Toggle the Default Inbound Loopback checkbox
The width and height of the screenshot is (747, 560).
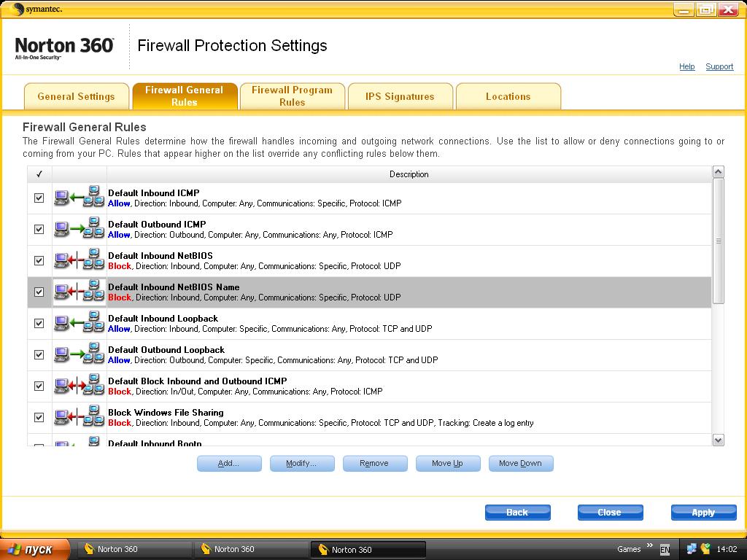coord(39,323)
